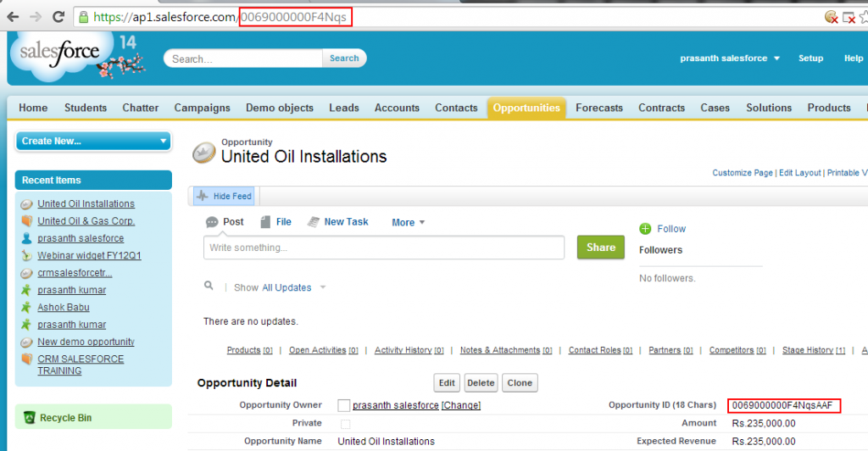Open the Cases tab
The image size is (868, 451).
(x=715, y=108)
